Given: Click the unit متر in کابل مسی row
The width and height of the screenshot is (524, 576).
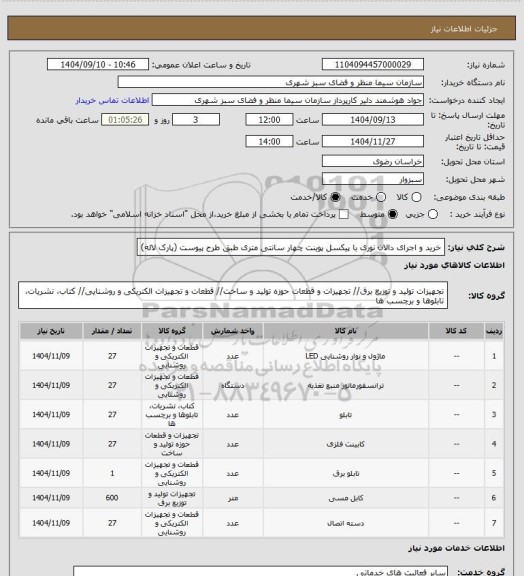Looking at the screenshot, I should (x=233, y=498).
